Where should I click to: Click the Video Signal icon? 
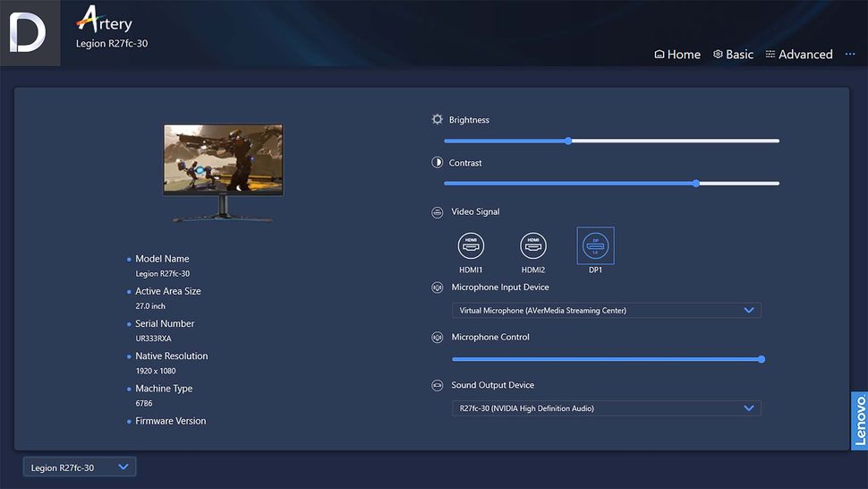[x=438, y=212]
